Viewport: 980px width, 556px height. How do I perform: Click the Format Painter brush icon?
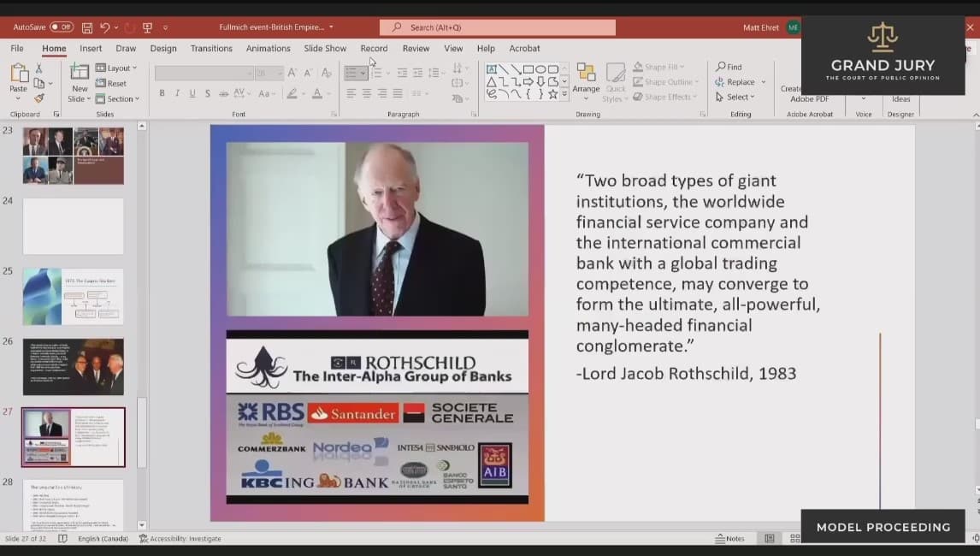pos(39,98)
